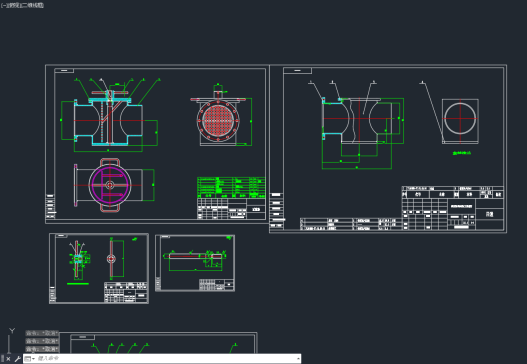Open the [-] viewport controls menu
This screenshot has height=364, width=527.
pos(3,5)
